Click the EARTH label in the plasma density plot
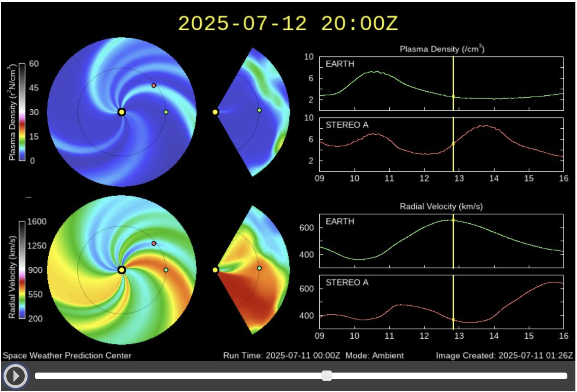Screen dimensions: 577x392 click(340, 64)
